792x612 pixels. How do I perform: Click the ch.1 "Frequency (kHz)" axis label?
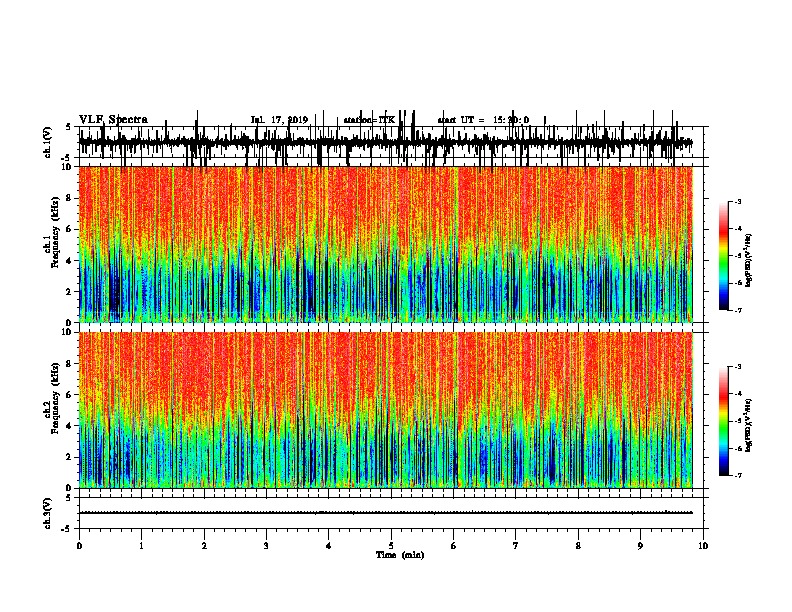point(55,232)
